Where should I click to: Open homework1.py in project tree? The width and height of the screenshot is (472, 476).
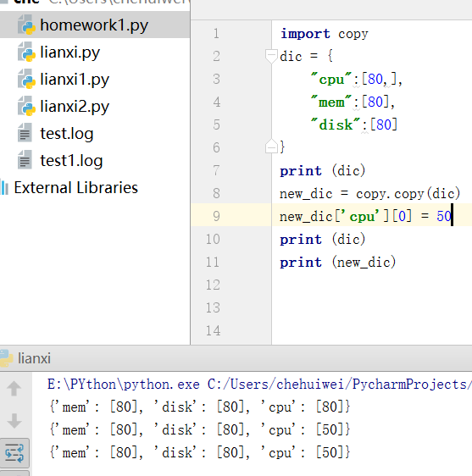(x=94, y=25)
